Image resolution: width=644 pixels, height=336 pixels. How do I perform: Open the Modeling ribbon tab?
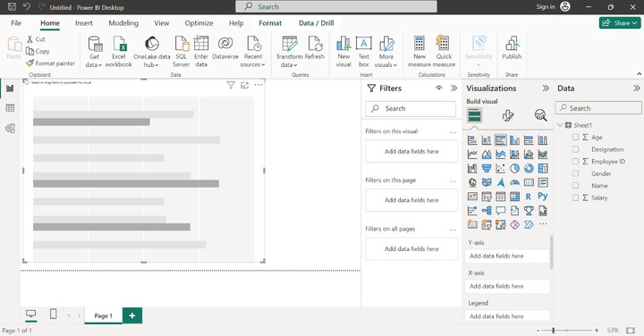click(x=123, y=23)
